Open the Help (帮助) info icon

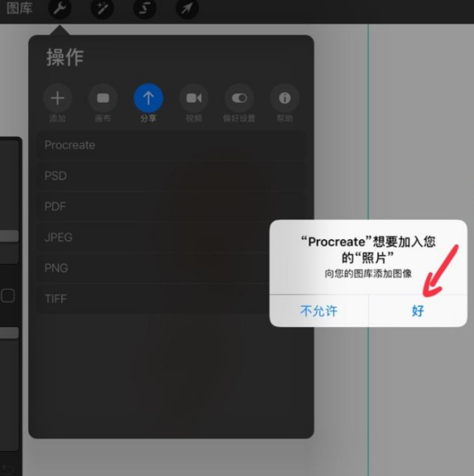(285, 98)
